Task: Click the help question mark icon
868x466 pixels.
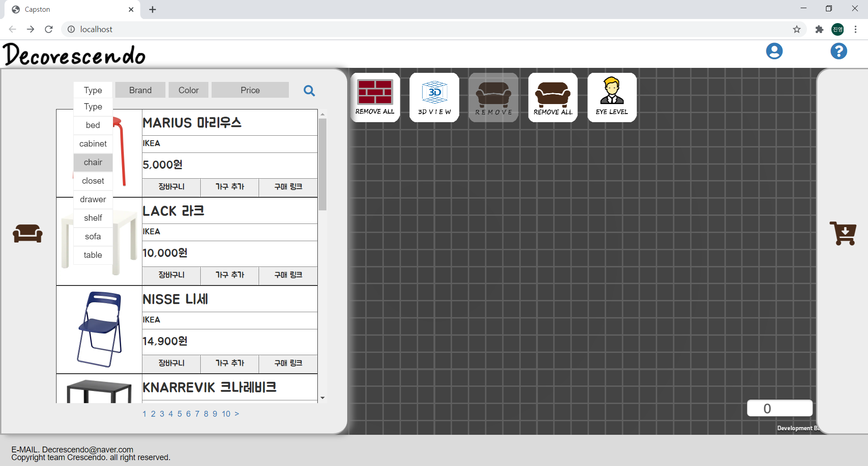Action: point(839,51)
